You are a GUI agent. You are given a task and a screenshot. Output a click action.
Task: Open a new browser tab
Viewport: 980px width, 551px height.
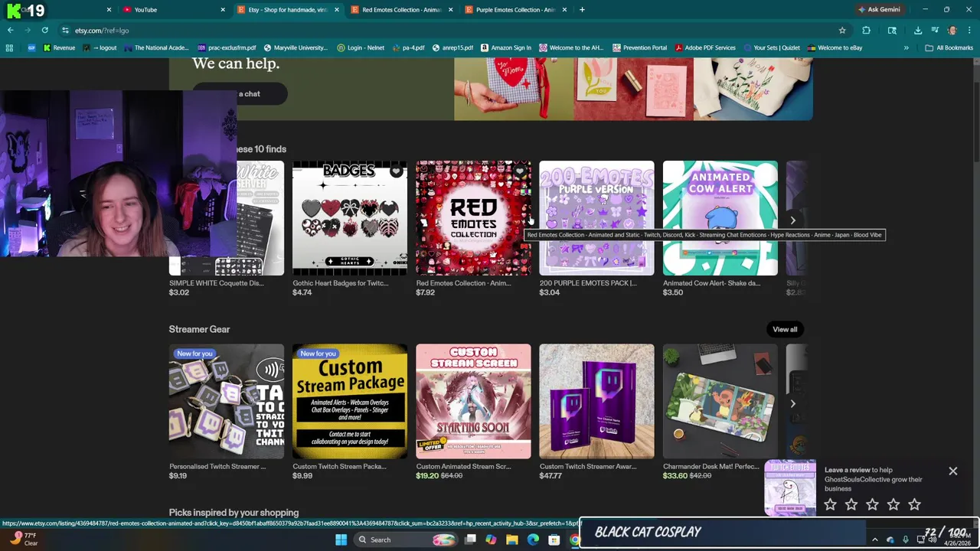(x=582, y=10)
